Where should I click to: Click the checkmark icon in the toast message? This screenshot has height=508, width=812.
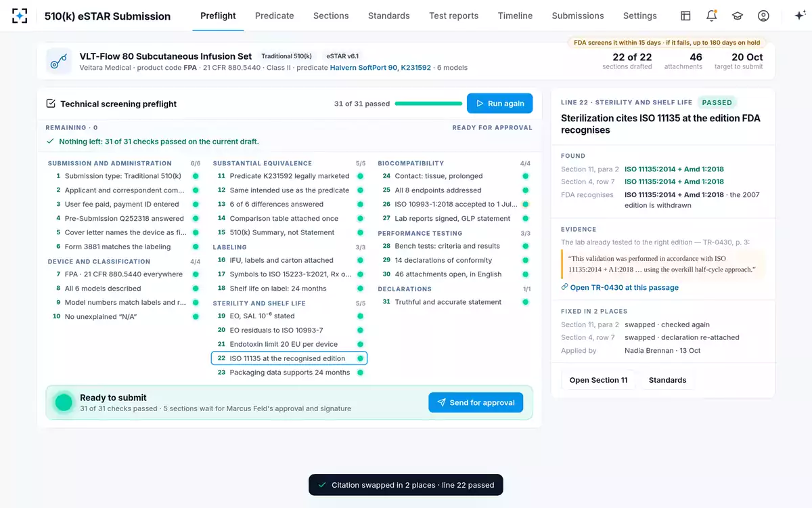[x=322, y=485]
